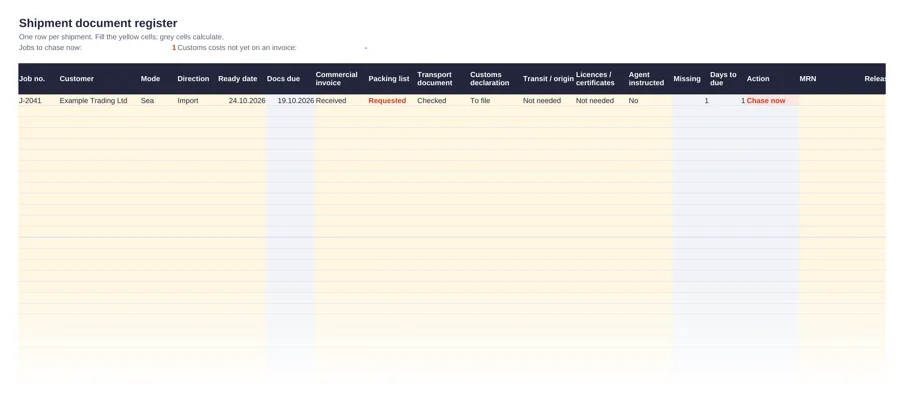Select the 'Jobs to chase now:' label
This screenshot has height=397, width=900.
51,48
